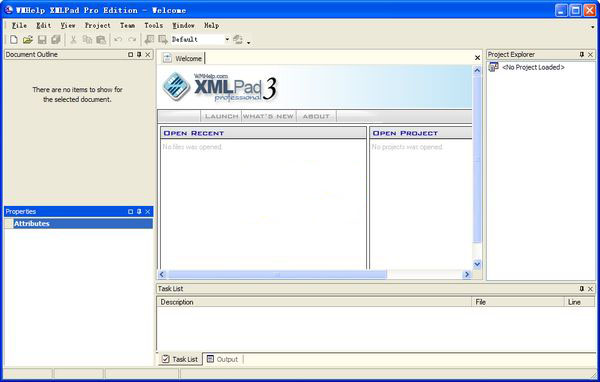The width and height of the screenshot is (600, 382).
Task: Toggle pin on Properties panel
Action: pos(139,212)
